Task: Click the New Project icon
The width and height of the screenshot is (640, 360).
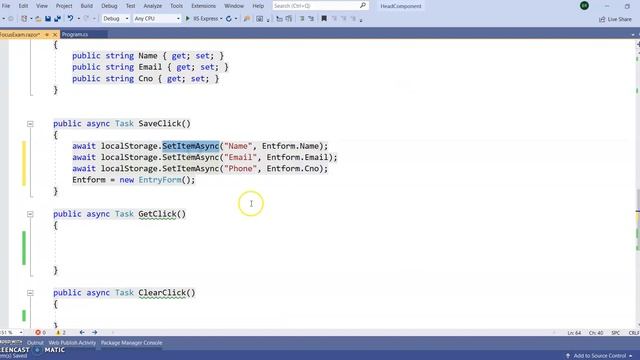Action: (x=24, y=19)
